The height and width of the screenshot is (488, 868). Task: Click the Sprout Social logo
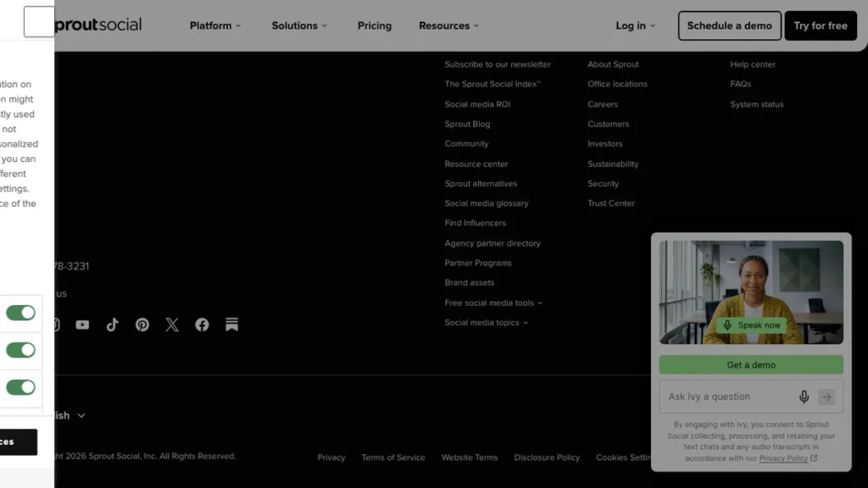coord(98,25)
